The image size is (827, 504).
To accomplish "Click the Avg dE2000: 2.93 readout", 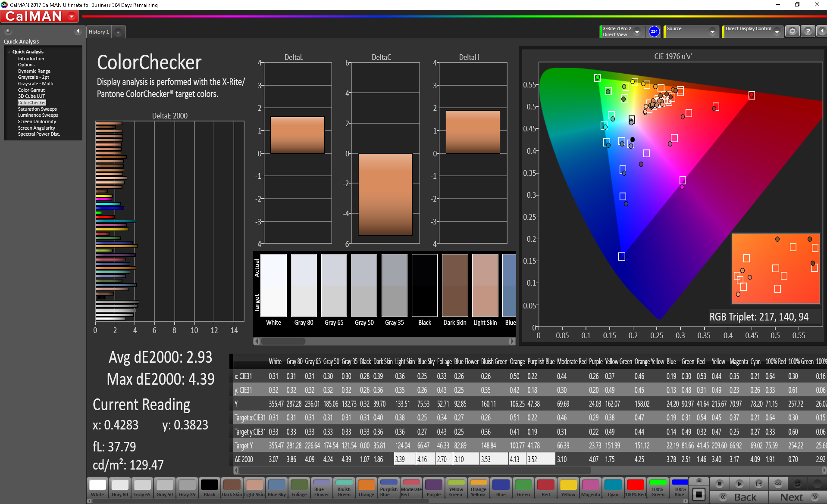I will coord(160,357).
